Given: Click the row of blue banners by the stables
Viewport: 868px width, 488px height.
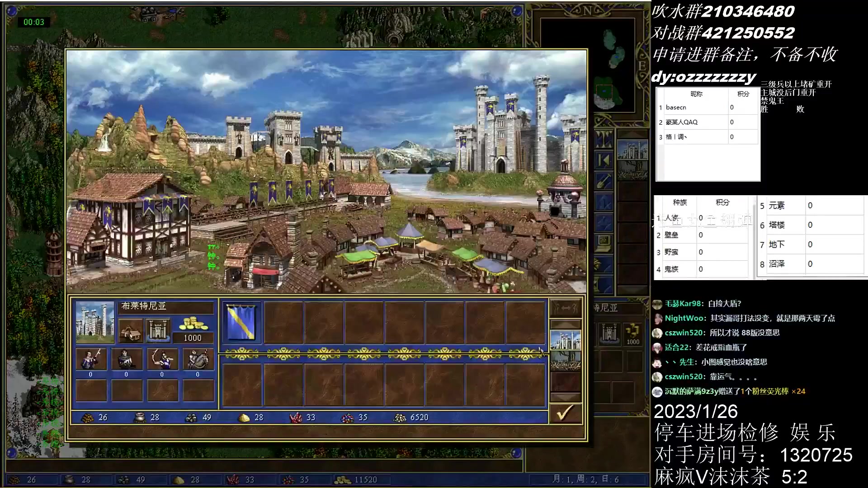Looking at the screenshot, I should (x=292, y=192).
